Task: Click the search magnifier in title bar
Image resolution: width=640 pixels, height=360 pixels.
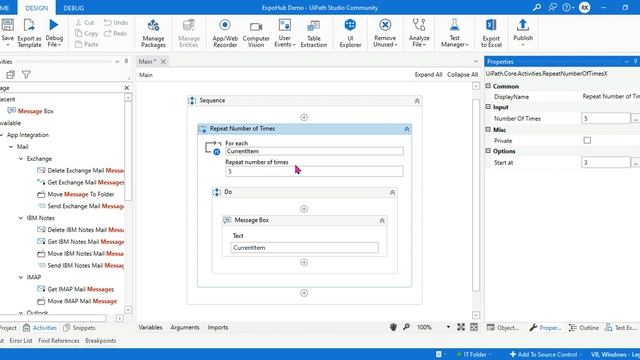Action: point(537,7)
